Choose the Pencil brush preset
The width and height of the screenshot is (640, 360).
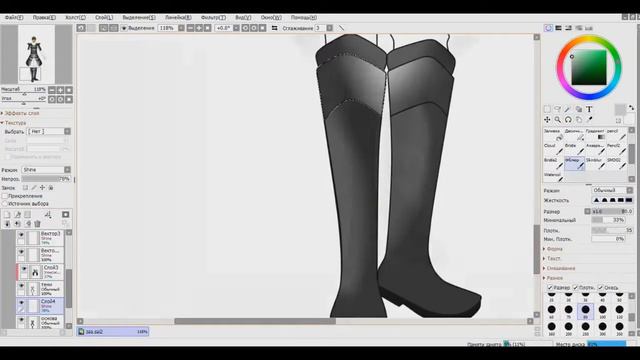tap(616, 136)
